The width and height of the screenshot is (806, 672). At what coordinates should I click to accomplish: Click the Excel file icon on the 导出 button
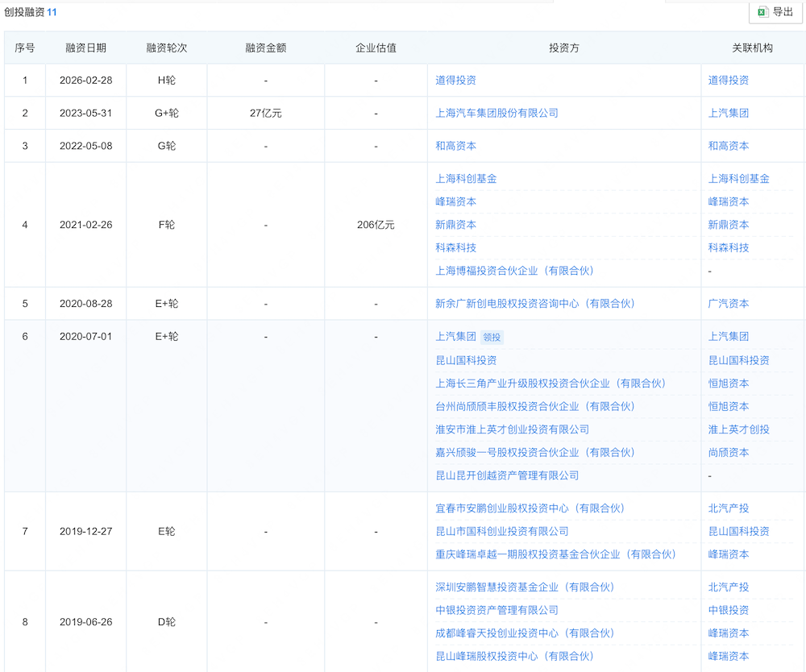click(x=763, y=13)
